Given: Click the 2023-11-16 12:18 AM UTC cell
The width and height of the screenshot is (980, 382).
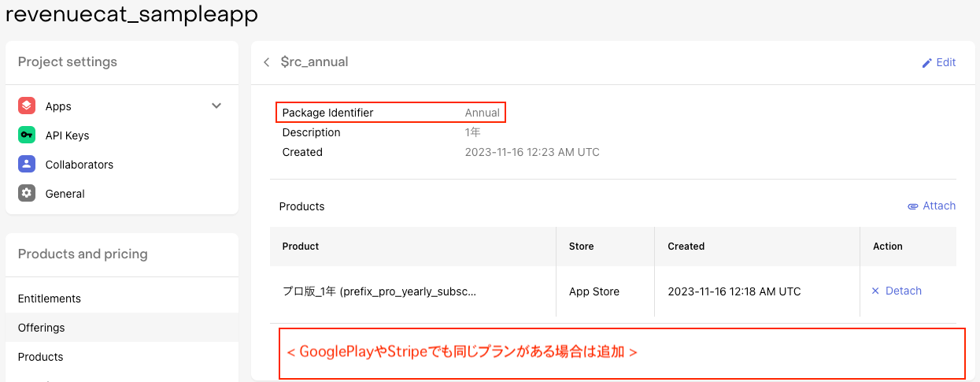Looking at the screenshot, I should pyautogui.click(x=734, y=291).
